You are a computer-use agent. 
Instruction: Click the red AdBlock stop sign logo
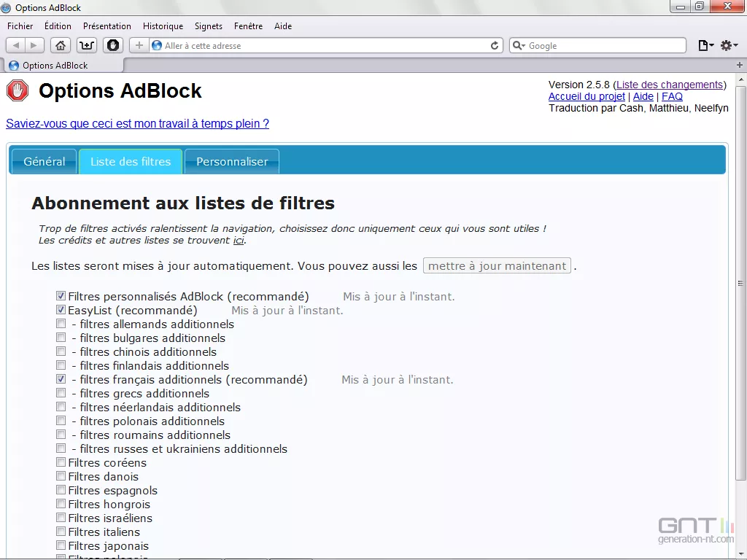pyautogui.click(x=18, y=91)
